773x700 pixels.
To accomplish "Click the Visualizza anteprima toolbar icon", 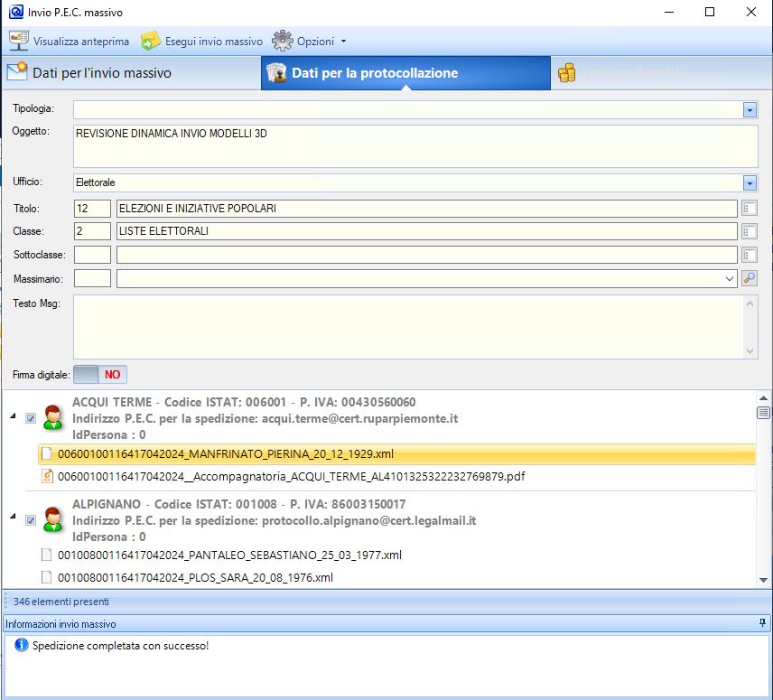I will click(19, 42).
